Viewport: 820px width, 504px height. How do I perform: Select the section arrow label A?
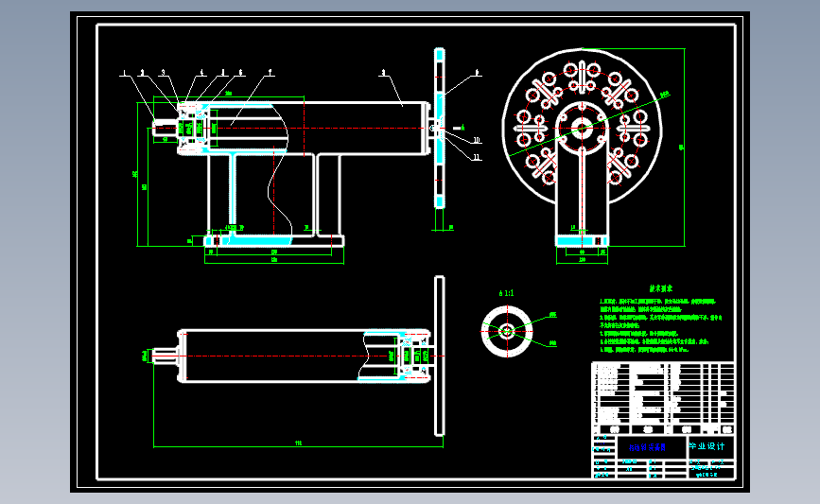point(462,127)
